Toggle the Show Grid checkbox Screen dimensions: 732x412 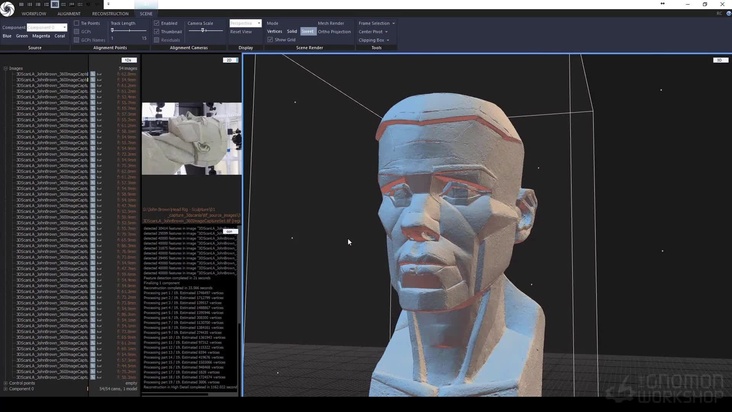270,40
